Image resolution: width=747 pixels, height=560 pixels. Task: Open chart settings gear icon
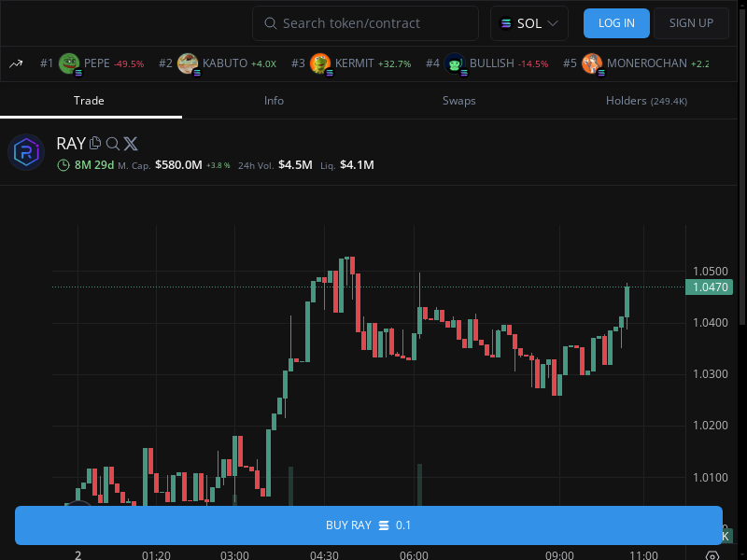[x=712, y=554]
